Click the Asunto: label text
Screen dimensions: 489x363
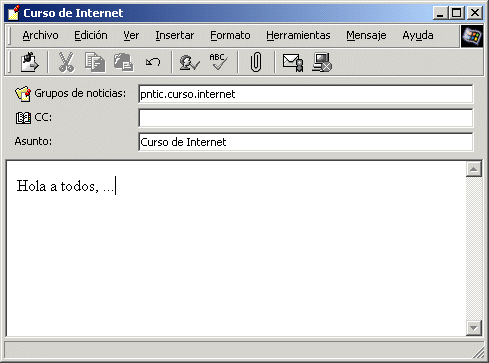pos(33,141)
